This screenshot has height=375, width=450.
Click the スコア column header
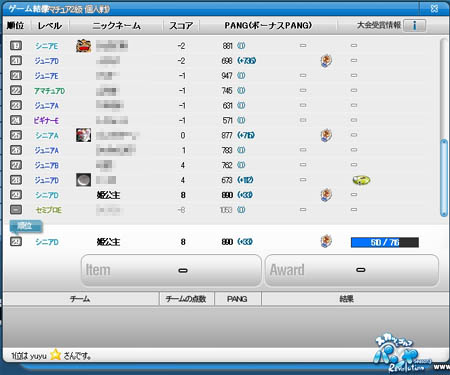pyautogui.click(x=181, y=25)
